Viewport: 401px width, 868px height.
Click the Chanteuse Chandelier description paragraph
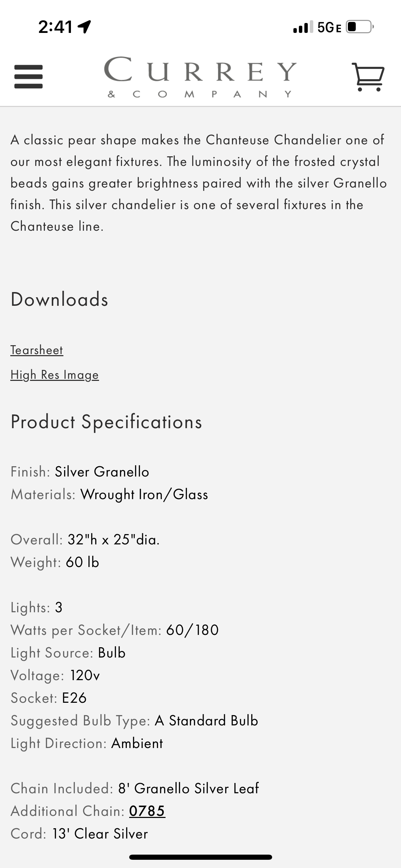point(199,183)
